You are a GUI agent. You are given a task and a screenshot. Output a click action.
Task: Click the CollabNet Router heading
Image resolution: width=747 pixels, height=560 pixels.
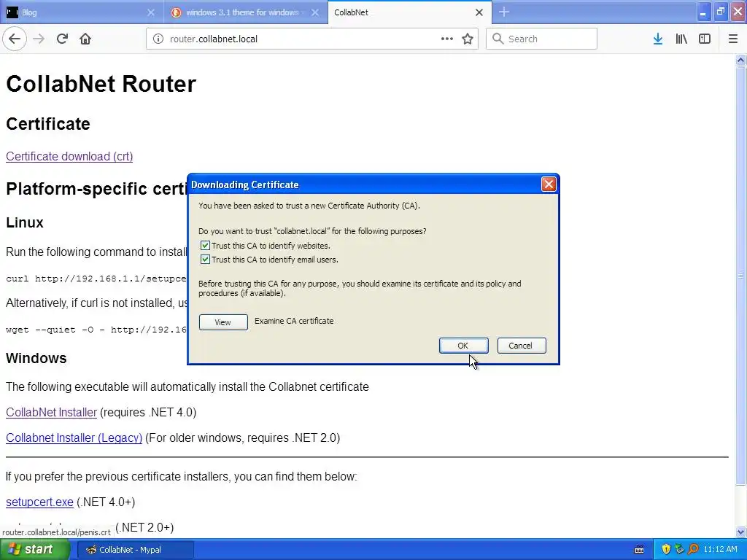tap(101, 84)
